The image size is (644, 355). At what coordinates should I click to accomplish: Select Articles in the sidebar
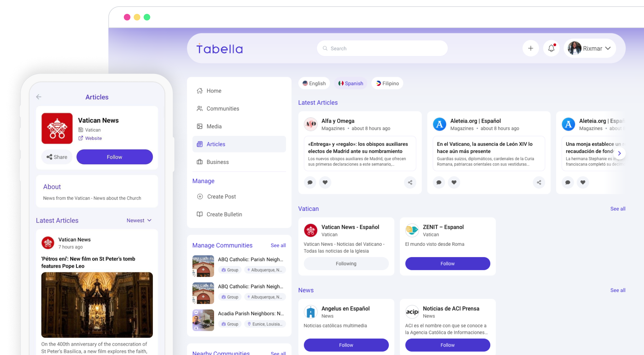(x=239, y=144)
